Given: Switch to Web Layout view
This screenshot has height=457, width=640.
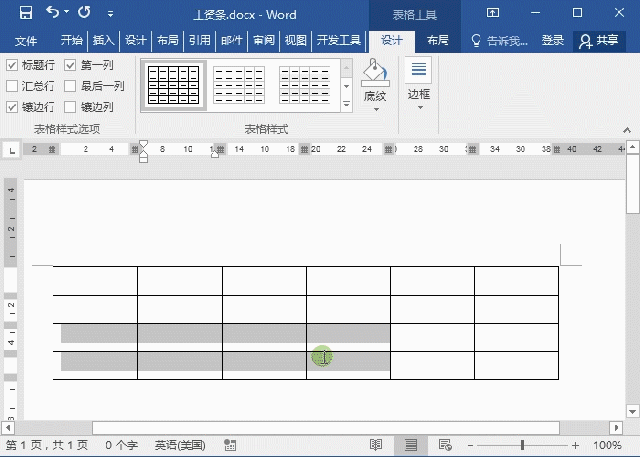Looking at the screenshot, I should point(445,445).
